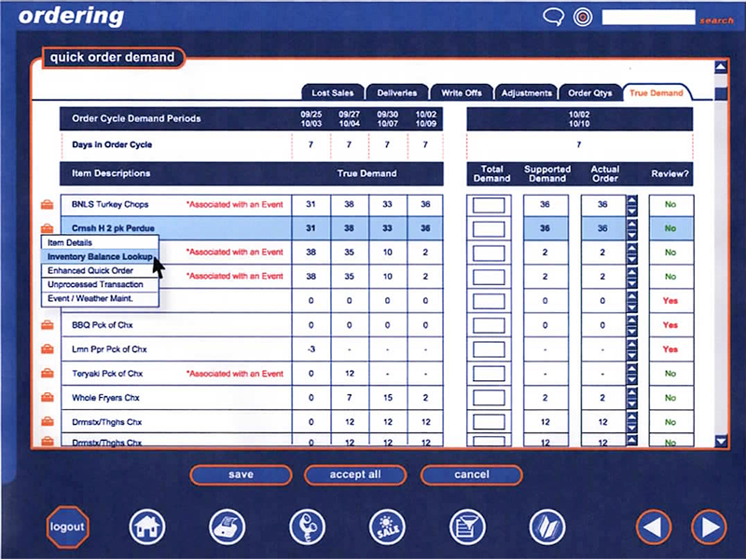Go forward with the right arrow button
The image size is (746, 560).
click(709, 527)
